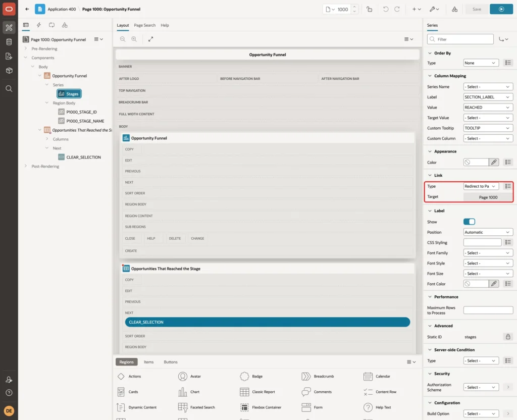517x420 pixels.
Task: Select the Stages series tree node
Action: 69,94
